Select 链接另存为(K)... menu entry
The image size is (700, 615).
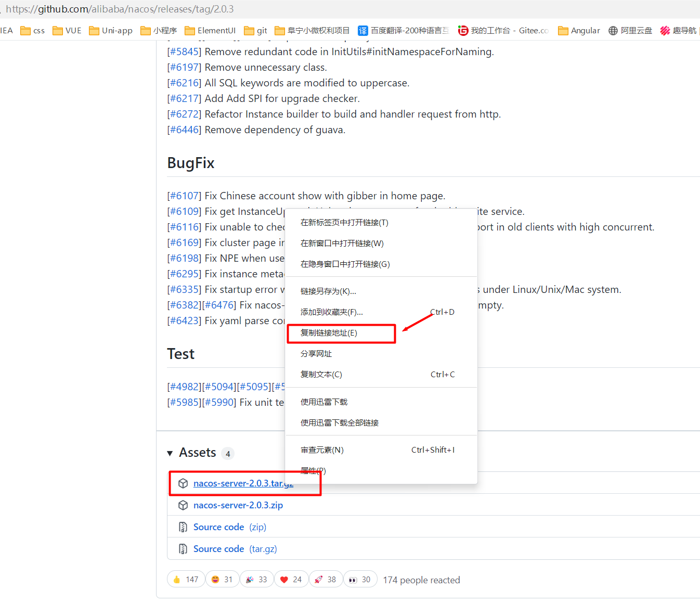coord(381,291)
